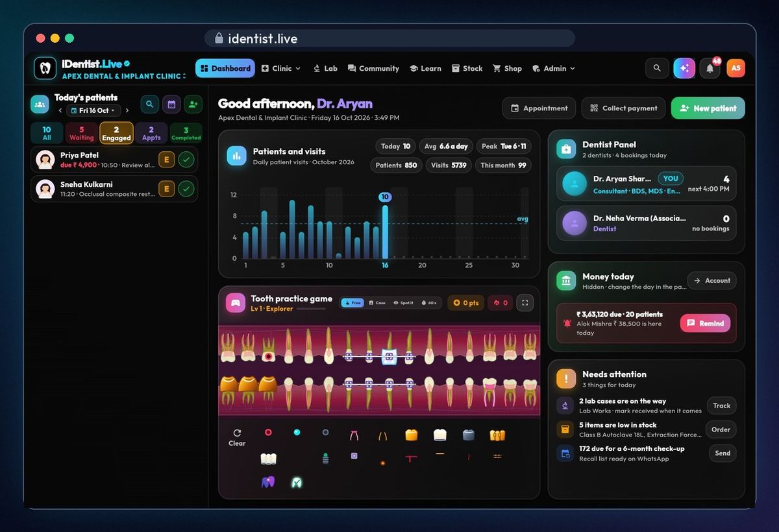Screen dimensions: 779x532
Task: Click the Collect payment button
Action: click(624, 108)
